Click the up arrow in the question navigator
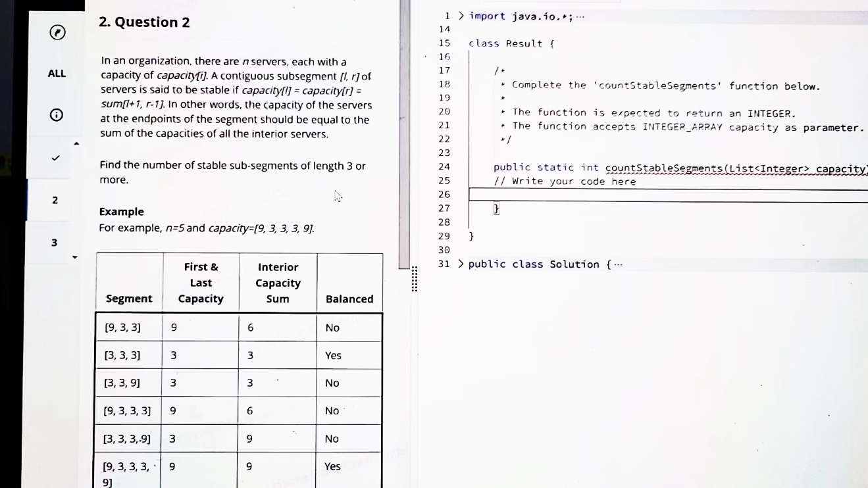The width and height of the screenshot is (868, 488). tap(76, 143)
